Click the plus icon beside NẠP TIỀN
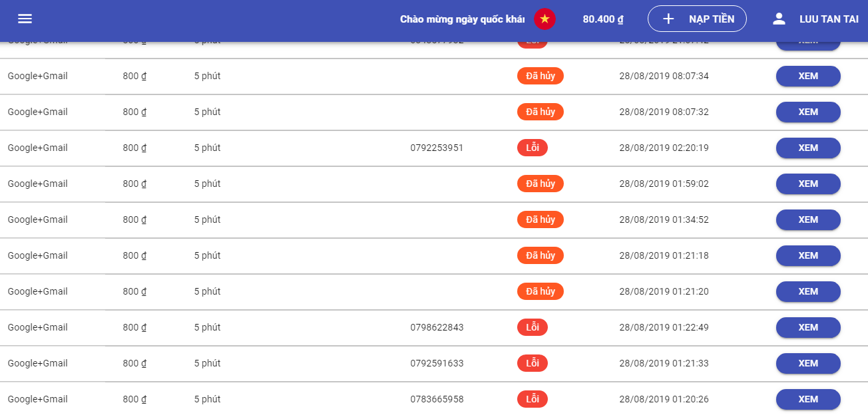Screen dimensions: 868x417 669,19
